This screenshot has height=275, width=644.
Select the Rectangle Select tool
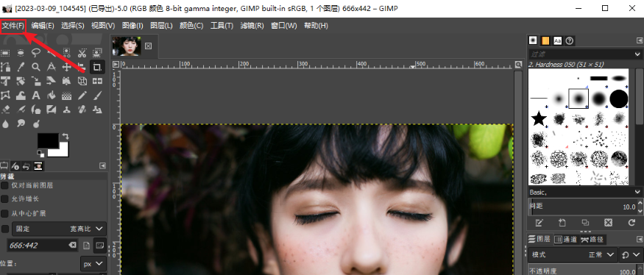click(5, 53)
